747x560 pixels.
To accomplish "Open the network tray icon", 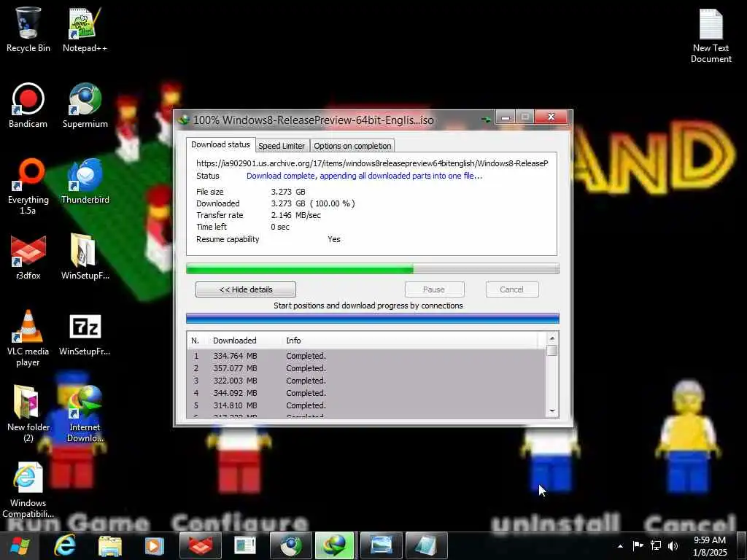I will coord(656,545).
